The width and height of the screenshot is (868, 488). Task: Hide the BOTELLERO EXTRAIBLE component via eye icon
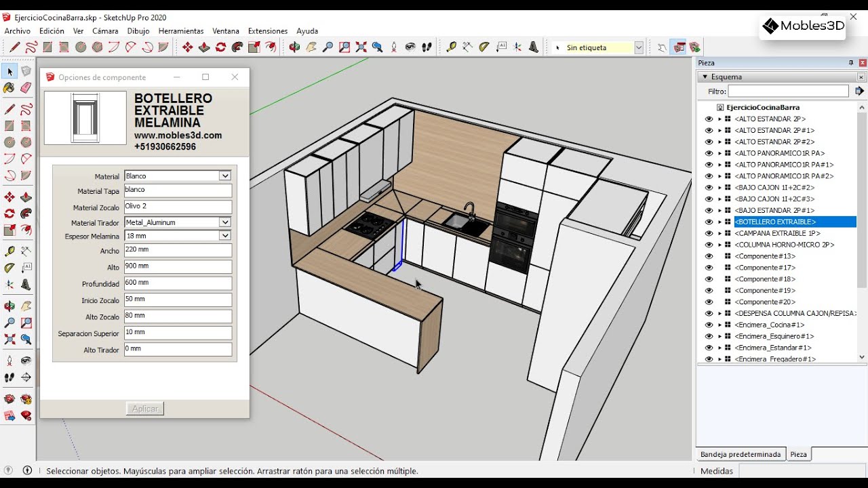pos(709,222)
